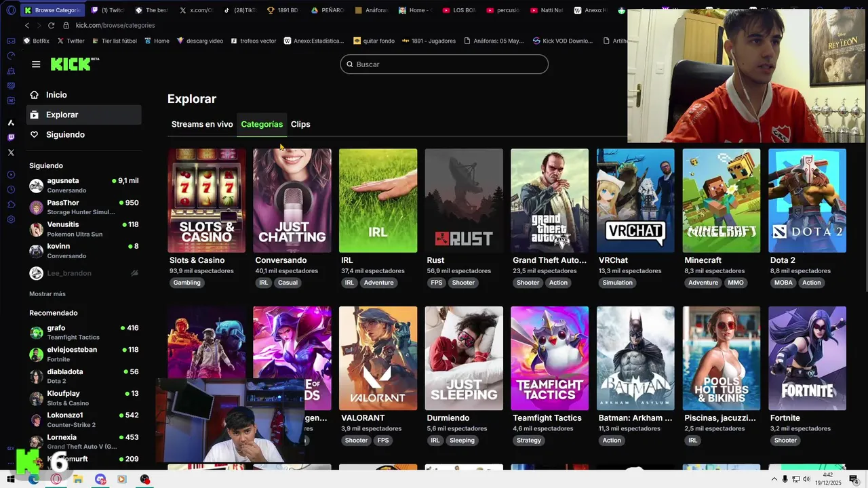
Task: Click the Gambling tag under Slots & Casino
Action: tap(186, 283)
